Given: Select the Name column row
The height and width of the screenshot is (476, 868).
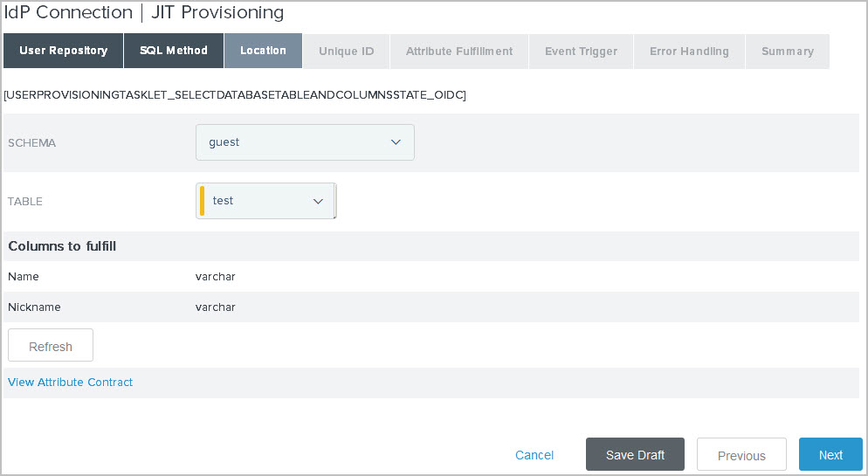Looking at the screenshot, I should pyautogui.click(x=24, y=277).
